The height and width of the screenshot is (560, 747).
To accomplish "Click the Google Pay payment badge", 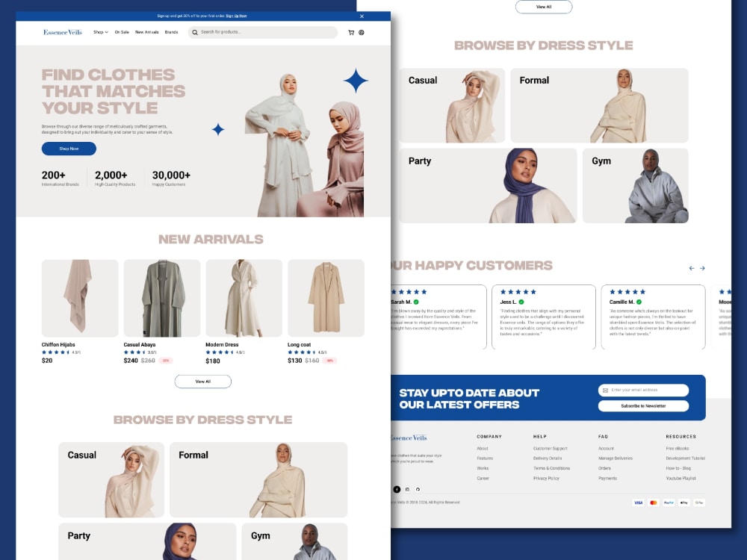I will [x=699, y=503].
